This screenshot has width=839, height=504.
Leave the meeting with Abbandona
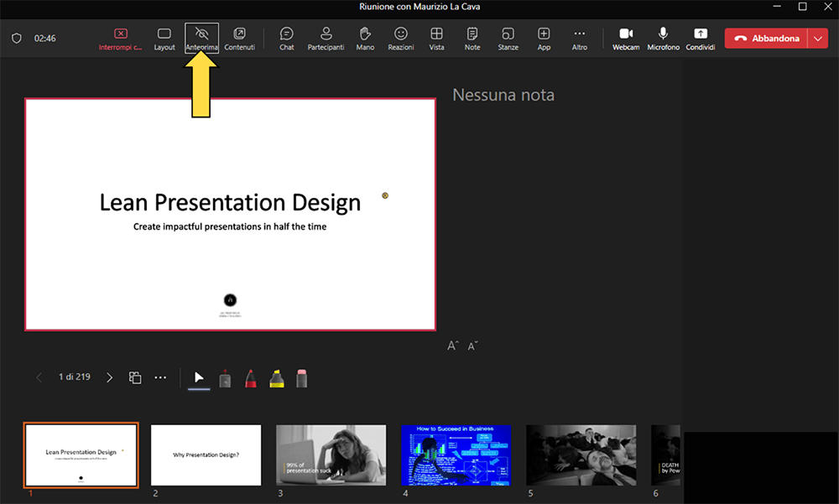tap(766, 39)
